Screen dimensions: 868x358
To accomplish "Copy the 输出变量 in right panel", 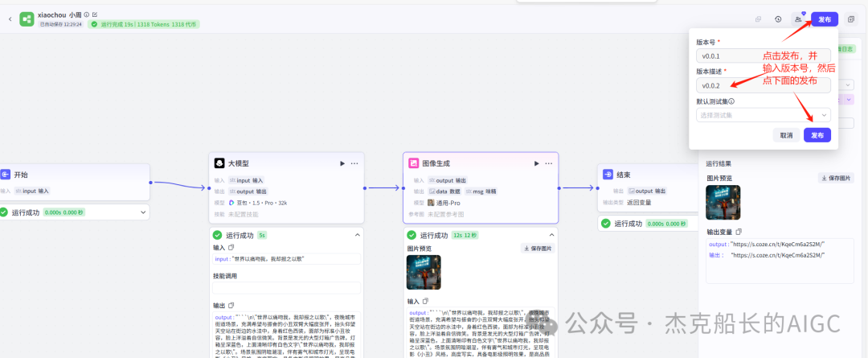I will (x=739, y=232).
